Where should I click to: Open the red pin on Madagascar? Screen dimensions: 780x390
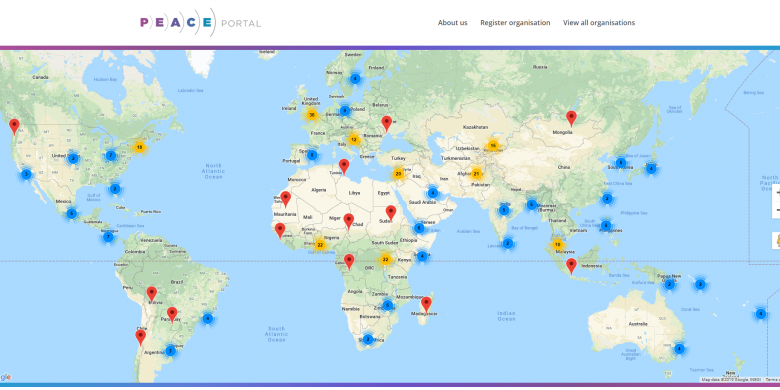tap(426, 304)
